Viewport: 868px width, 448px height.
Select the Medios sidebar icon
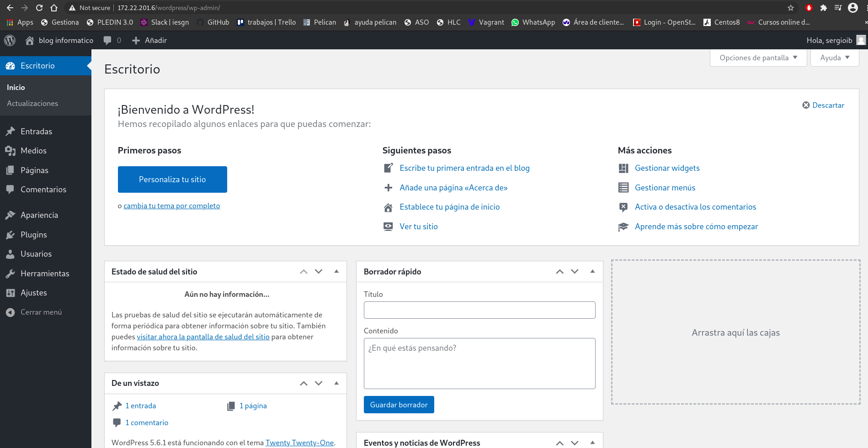point(11,150)
